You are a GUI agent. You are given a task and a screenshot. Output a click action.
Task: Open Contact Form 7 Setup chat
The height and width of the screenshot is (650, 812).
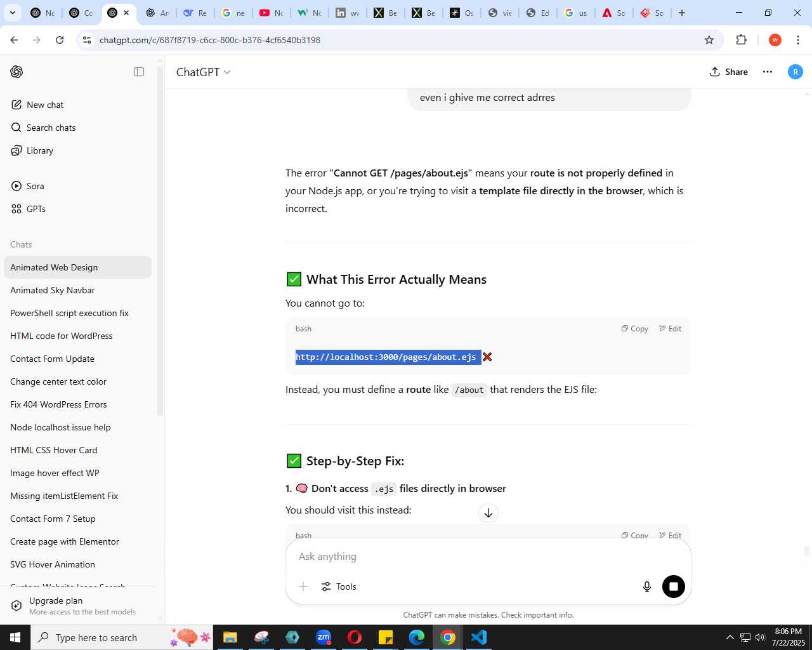point(77,519)
